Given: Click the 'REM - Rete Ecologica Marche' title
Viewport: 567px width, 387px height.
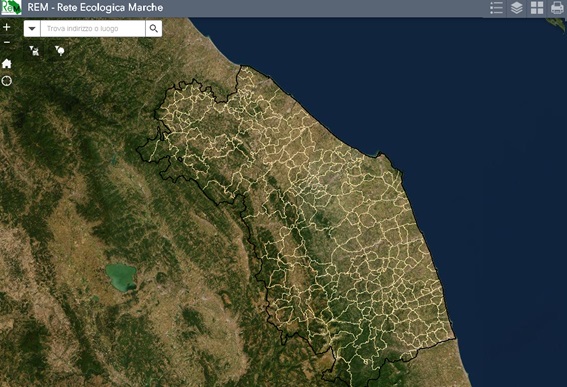Looking at the screenshot, I should (95, 8).
